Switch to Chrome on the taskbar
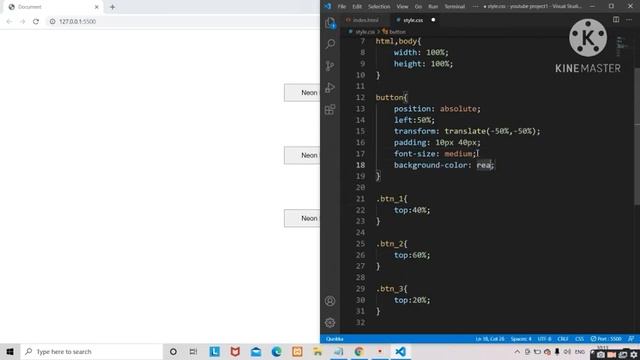 coord(359,351)
